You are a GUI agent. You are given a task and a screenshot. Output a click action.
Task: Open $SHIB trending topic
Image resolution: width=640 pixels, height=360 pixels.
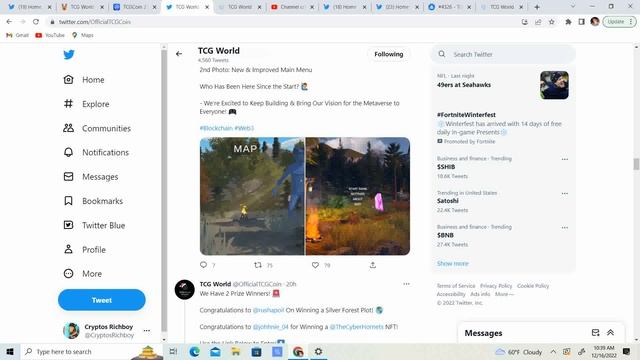[x=446, y=167]
